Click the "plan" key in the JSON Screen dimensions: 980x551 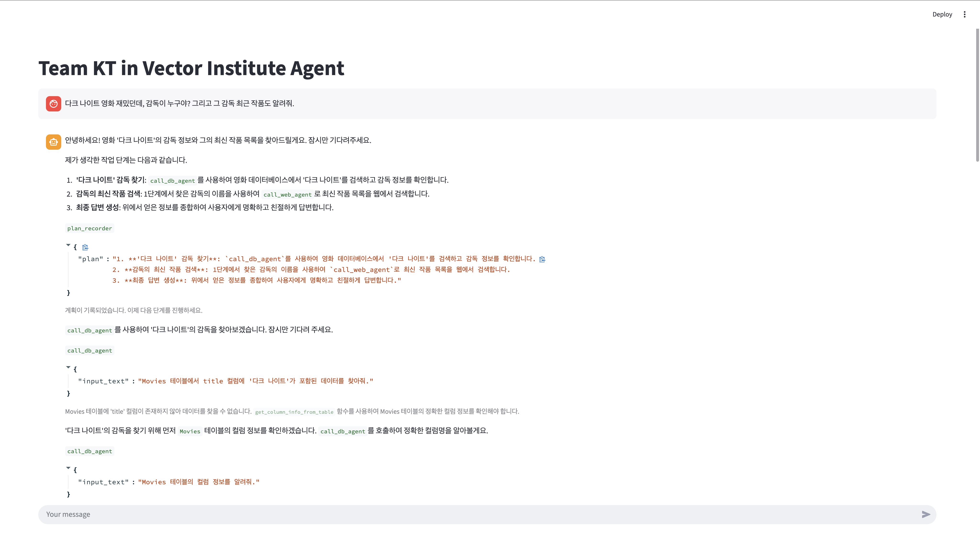(x=90, y=259)
